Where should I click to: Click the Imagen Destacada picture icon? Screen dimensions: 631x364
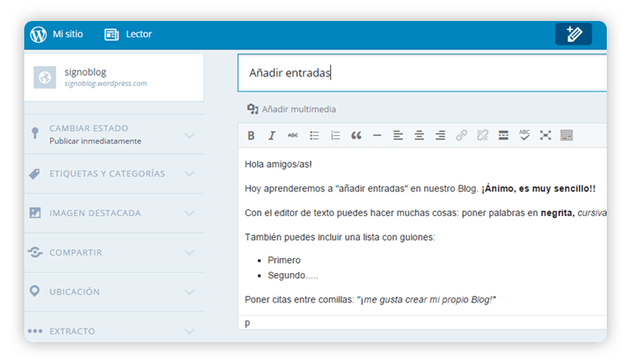point(35,213)
